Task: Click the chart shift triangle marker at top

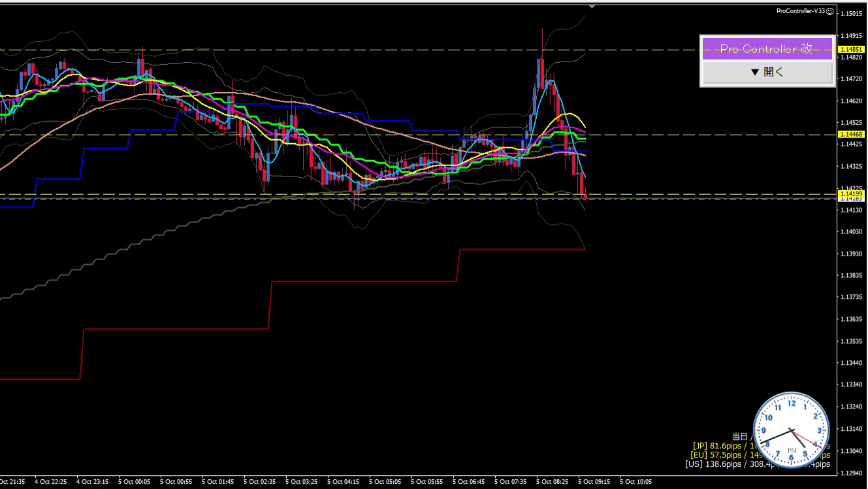Action: click(592, 6)
